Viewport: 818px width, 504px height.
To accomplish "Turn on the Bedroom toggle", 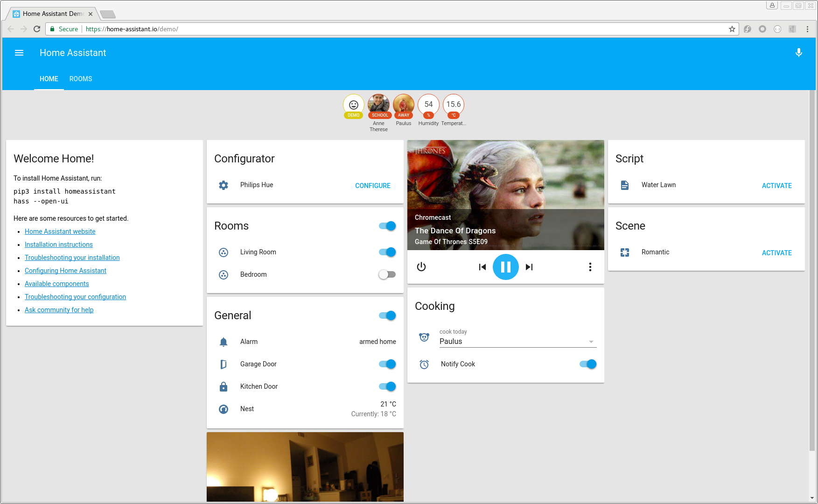I will point(387,274).
